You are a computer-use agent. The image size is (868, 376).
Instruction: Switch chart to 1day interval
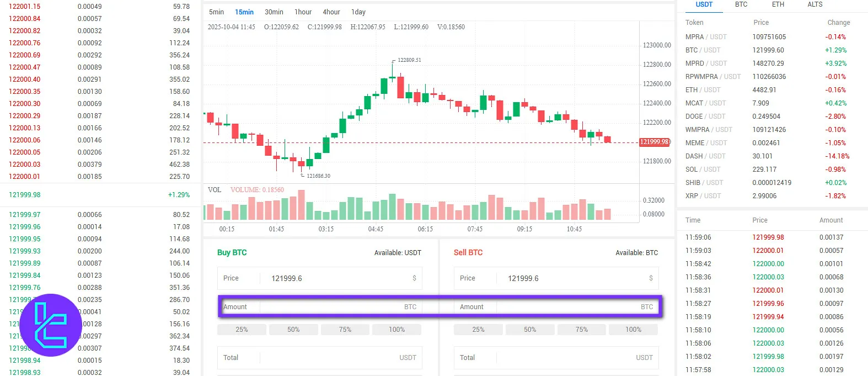[x=358, y=12]
